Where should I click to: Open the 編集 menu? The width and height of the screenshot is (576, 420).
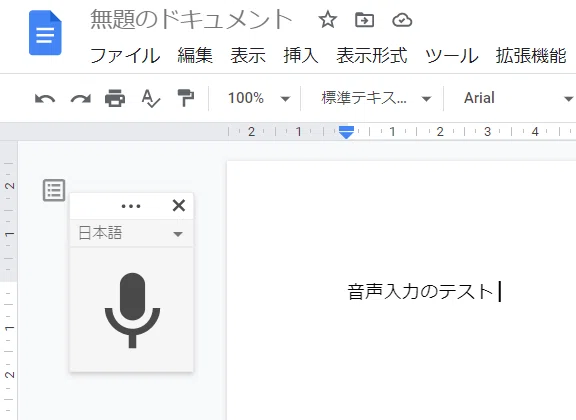click(195, 56)
